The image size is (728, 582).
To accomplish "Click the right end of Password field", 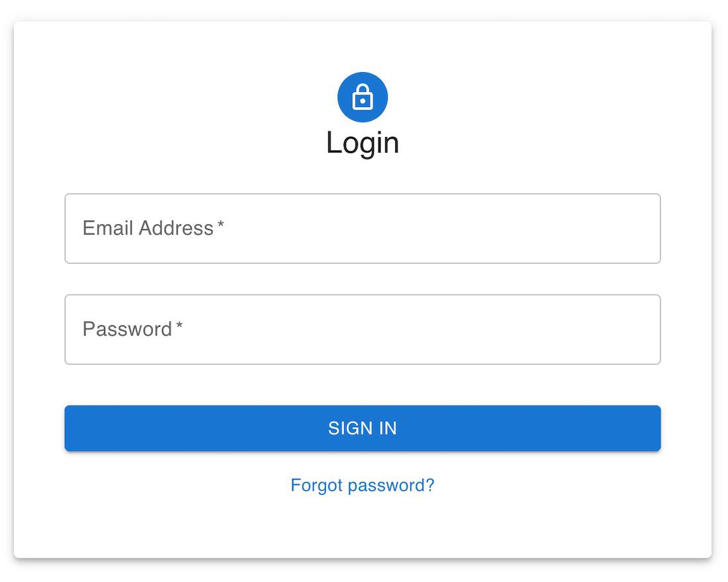I will 642,329.
